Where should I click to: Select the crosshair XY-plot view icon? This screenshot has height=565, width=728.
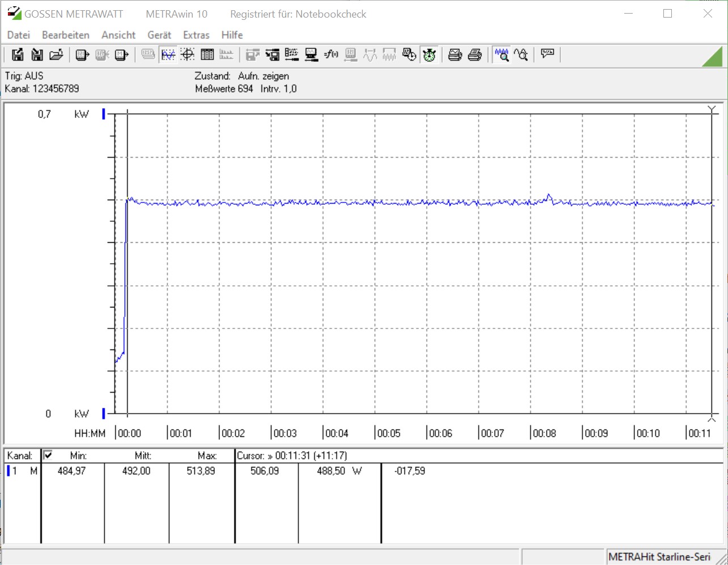coord(188,54)
